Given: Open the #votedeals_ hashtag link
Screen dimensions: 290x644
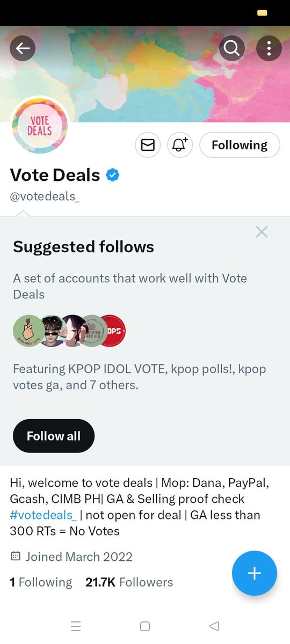Looking at the screenshot, I should (x=43, y=515).
